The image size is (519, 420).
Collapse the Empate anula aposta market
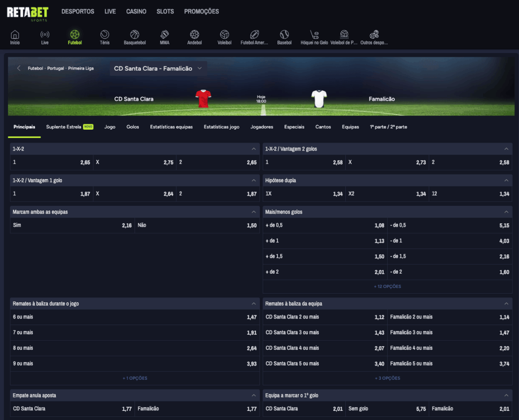pos(253,395)
